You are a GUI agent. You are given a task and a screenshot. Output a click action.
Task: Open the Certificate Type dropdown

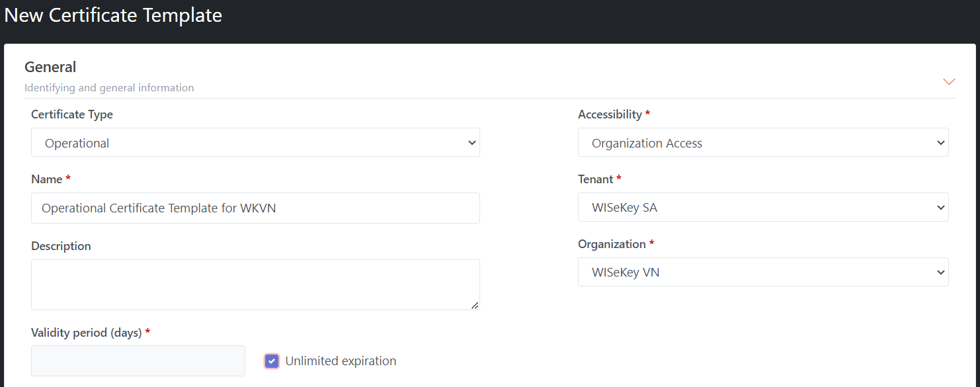pyautogui.click(x=255, y=143)
